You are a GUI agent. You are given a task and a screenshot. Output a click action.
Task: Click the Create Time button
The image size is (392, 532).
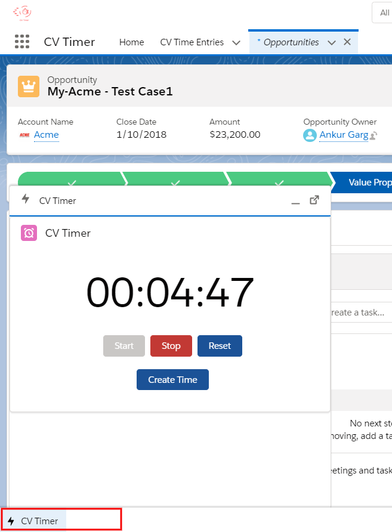coord(172,380)
